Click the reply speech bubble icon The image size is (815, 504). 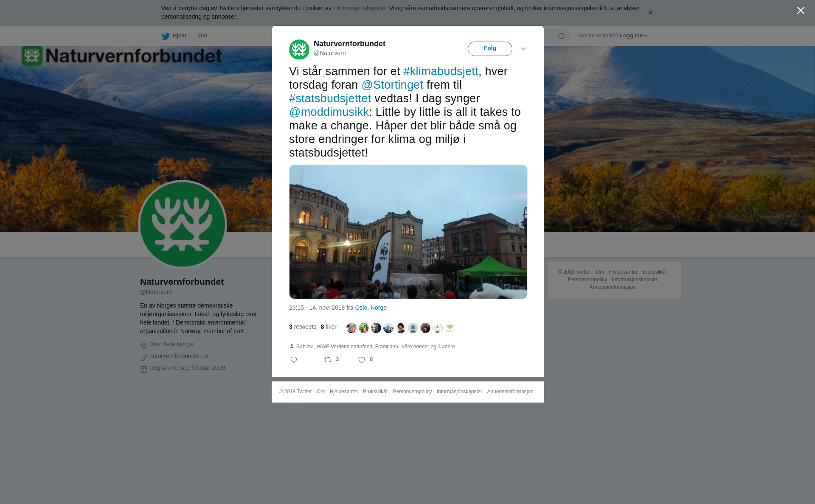pyautogui.click(x=294, y=360)
